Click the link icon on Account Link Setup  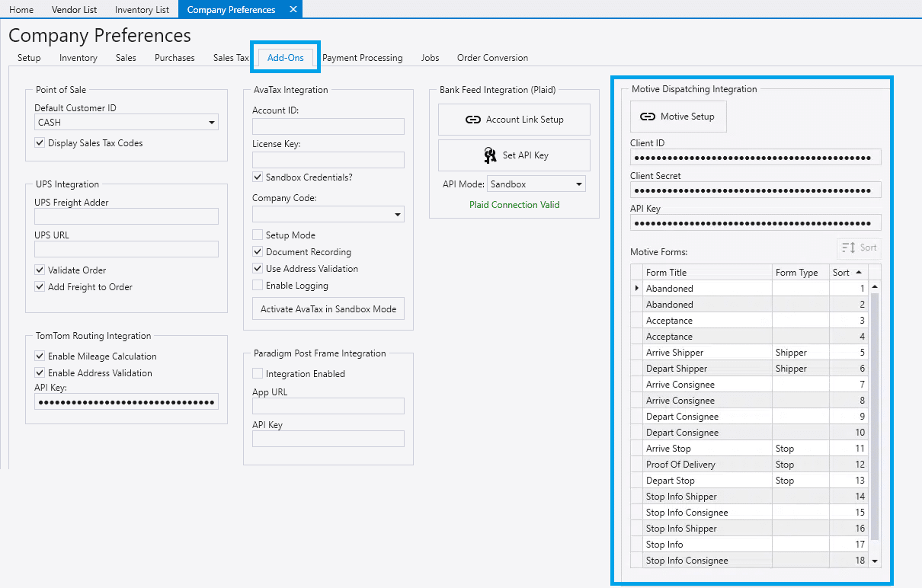point(472,120)
